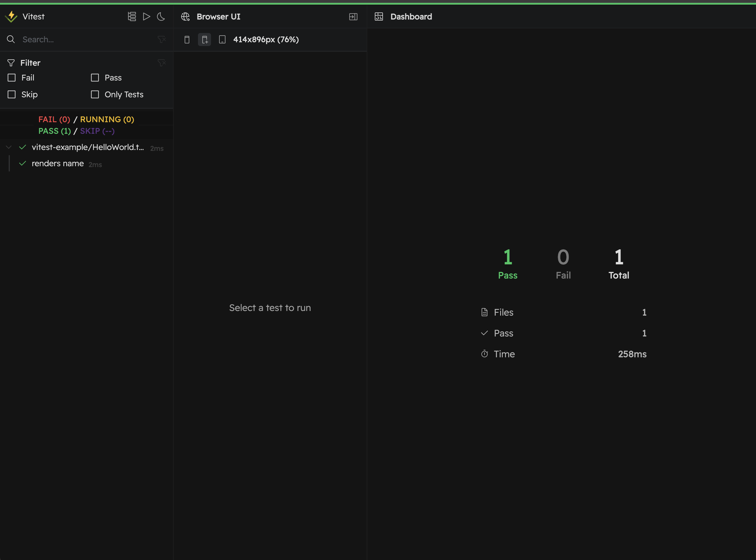Open the Dashboard tab header
This screenshot has width=756, height=560.
pyautogui.click(x=411, y=17)
